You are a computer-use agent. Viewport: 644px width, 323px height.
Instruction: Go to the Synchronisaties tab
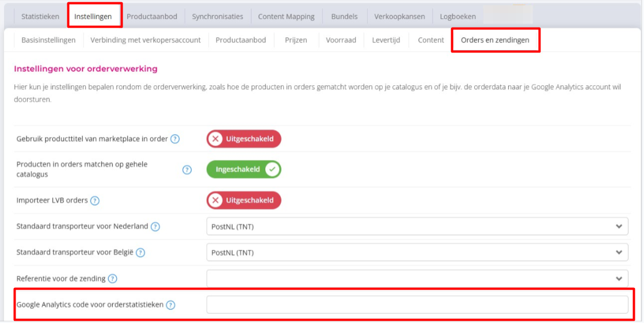218,17
